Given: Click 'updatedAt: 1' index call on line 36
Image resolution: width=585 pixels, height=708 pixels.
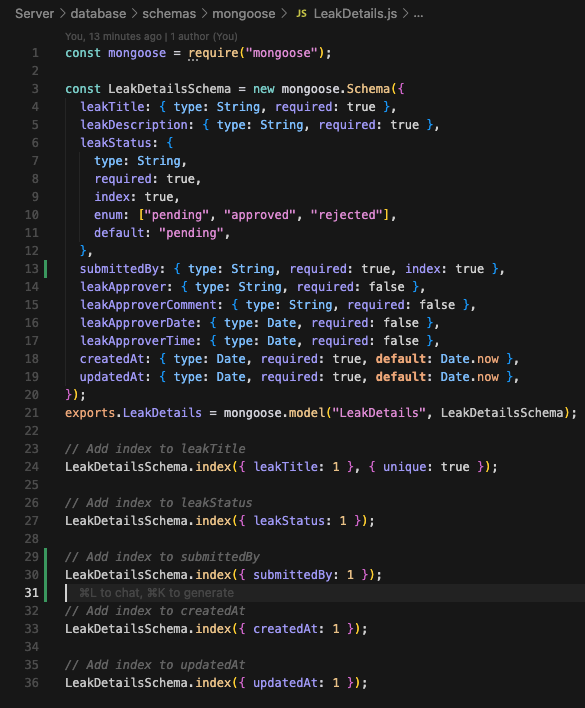Looking at the screenshot, I should point(296,683).
